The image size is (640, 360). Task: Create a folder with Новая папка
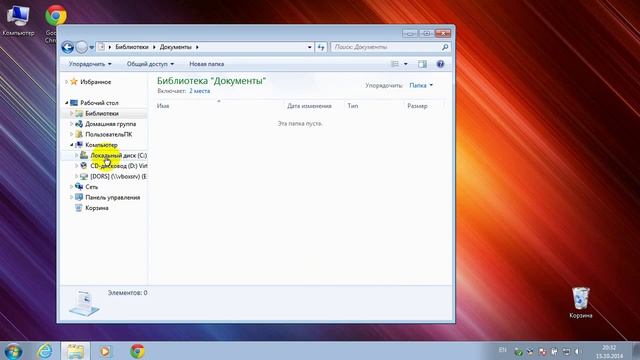click(207, 64)
